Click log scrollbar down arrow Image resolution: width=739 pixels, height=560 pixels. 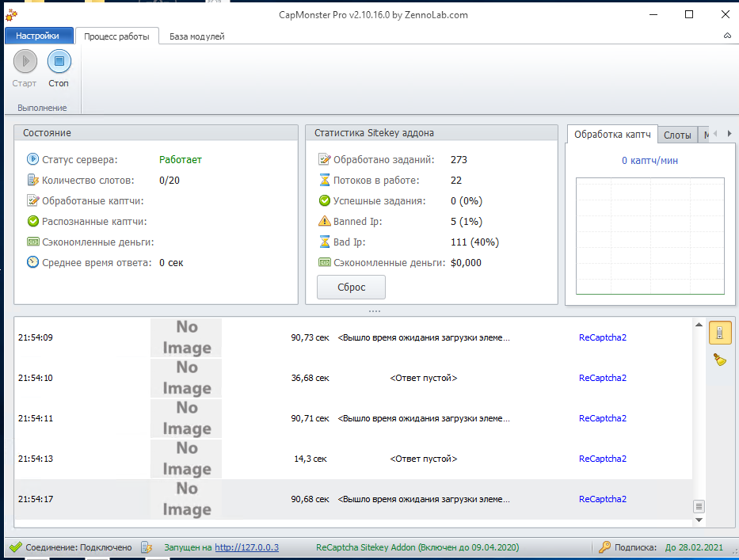699,520
